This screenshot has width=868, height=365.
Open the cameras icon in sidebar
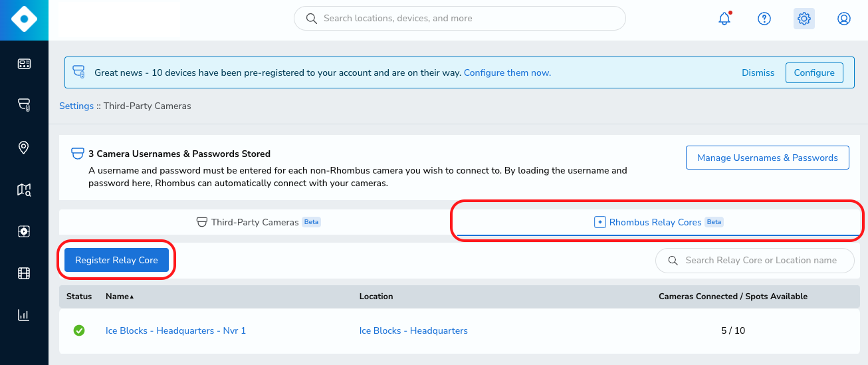click(24, 105)
